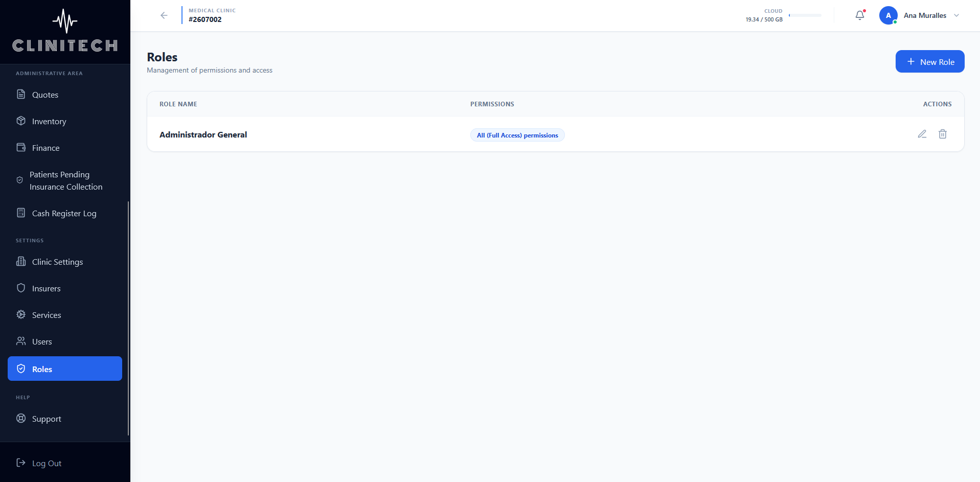The height and width of the screenshot is (482, 980).
Task: Click the ACTIONS column header
Action: (937, 104)
